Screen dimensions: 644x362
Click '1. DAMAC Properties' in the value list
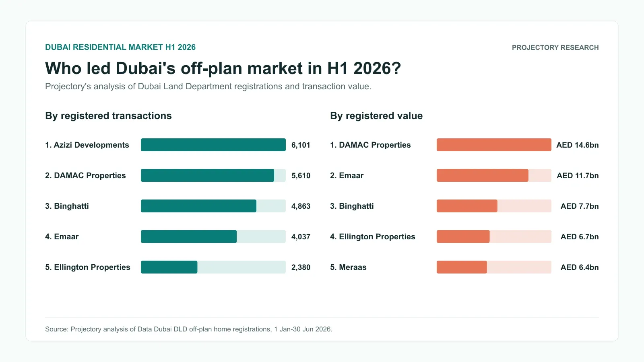point(370,145)
